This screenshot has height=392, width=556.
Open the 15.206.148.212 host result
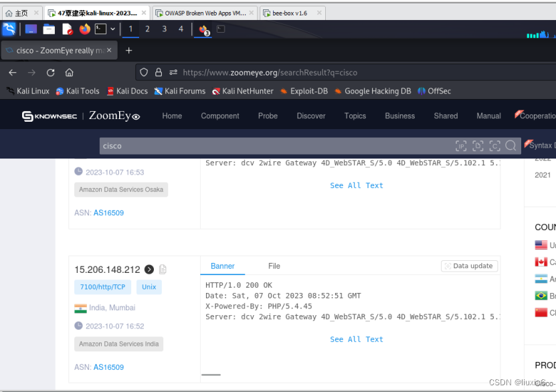tap(107, 270)
